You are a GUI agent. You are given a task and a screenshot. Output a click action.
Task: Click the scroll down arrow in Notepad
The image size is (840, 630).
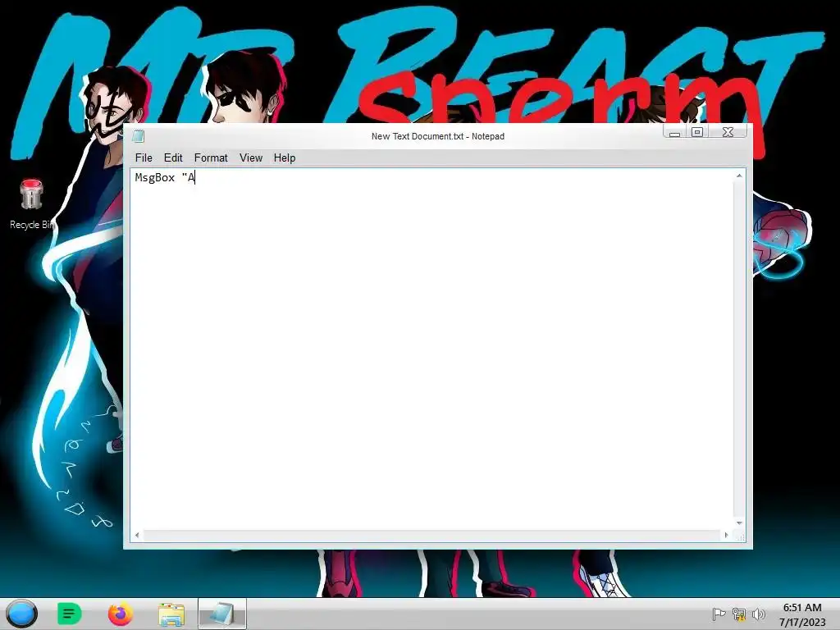tap(739, 523)
